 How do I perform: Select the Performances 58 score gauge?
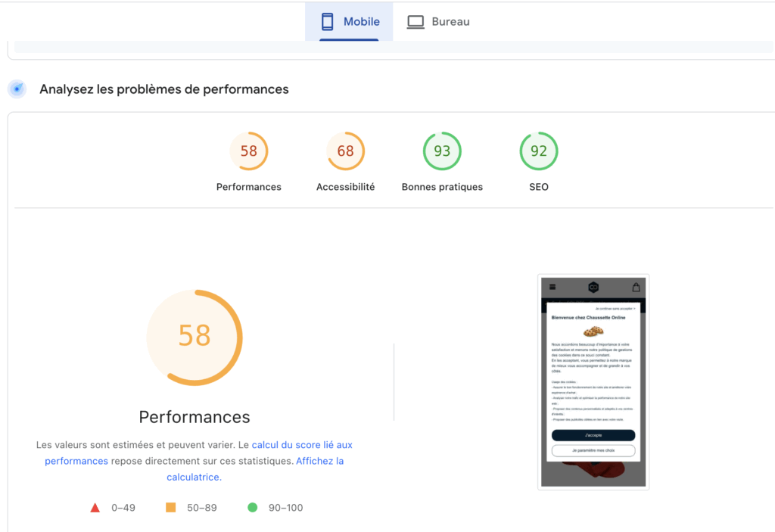[x=248, y=151]
